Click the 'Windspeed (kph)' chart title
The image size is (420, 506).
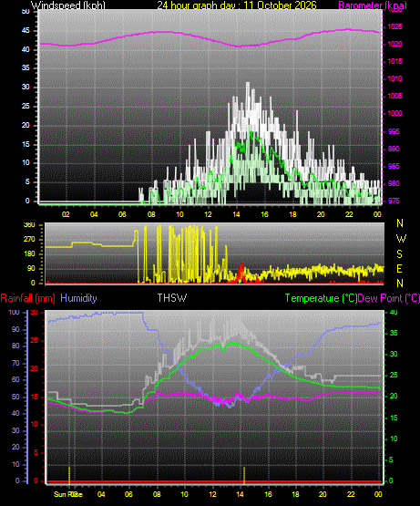68,5
